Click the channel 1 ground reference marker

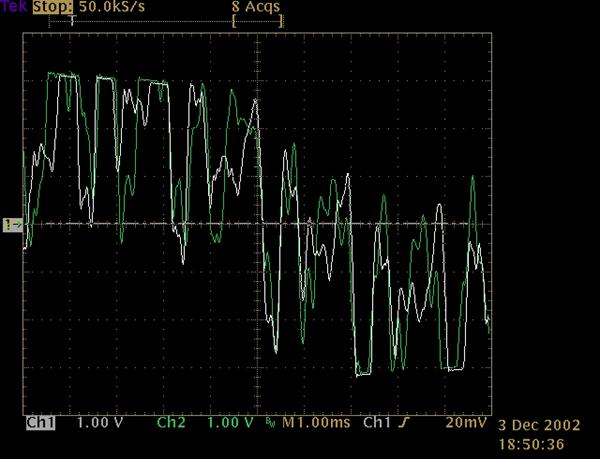coord(13,225)
